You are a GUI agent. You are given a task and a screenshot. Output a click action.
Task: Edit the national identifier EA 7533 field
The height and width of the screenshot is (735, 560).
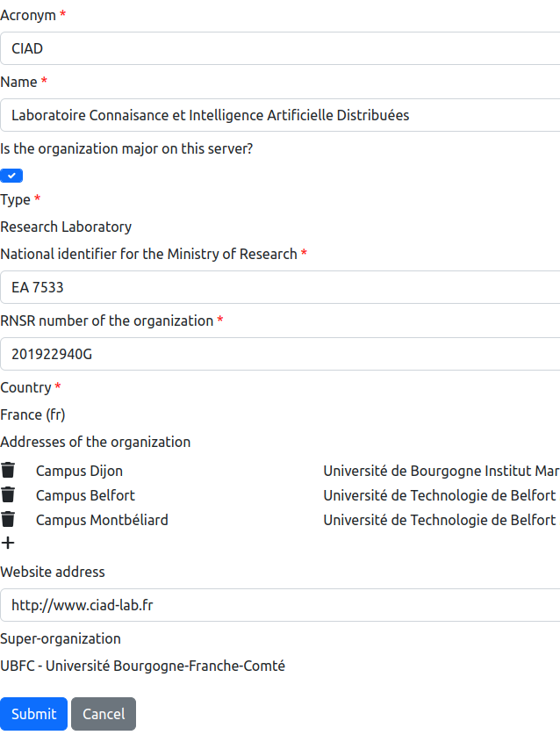pyautogui.click(x=280, y=287)
